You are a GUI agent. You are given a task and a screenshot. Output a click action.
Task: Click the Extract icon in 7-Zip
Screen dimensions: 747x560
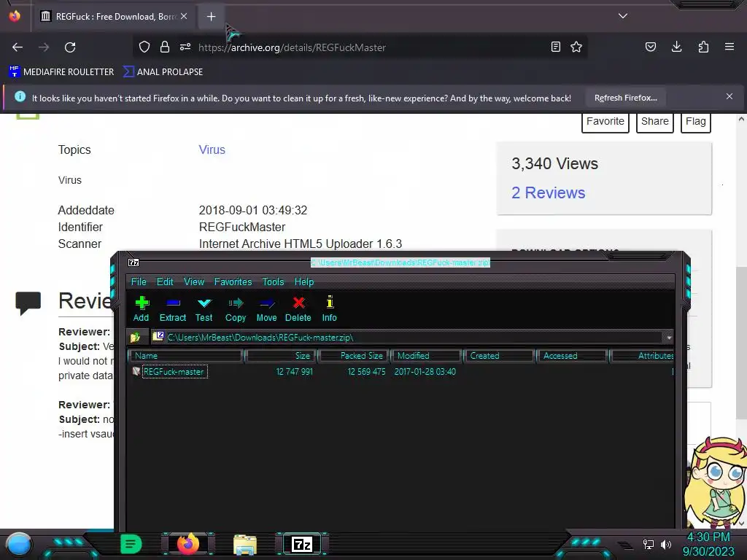pos(172,309)
